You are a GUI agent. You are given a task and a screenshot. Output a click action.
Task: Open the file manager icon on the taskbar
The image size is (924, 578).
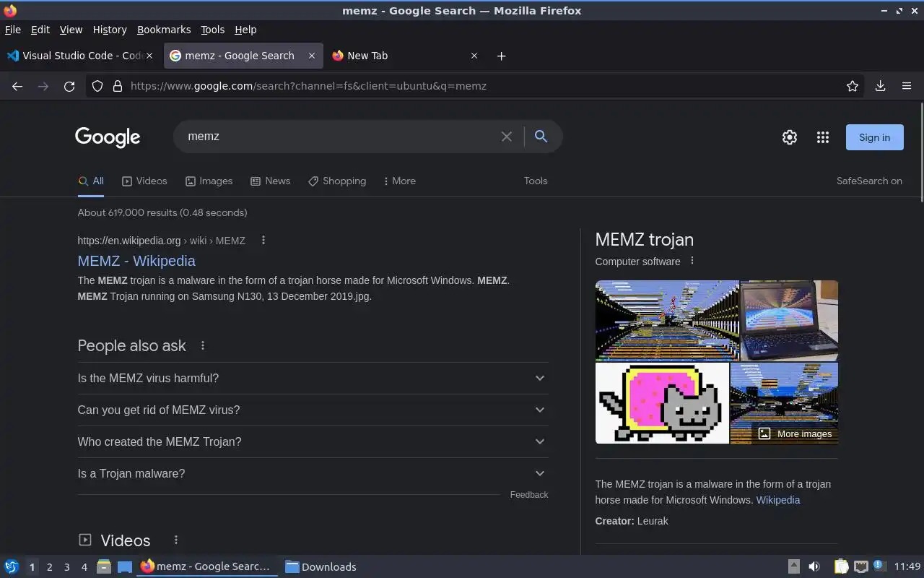pyautogui.click(x=103, y=566)
